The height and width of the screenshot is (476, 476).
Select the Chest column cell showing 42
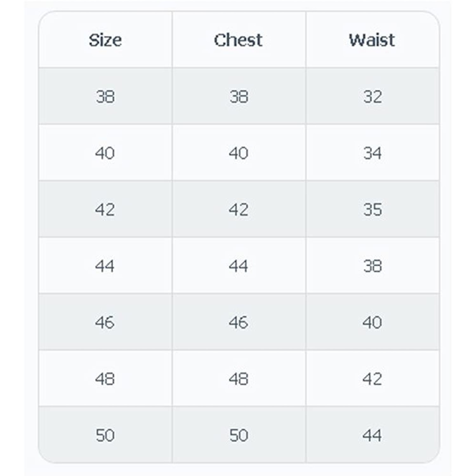pyautogui.click(x=239, y=209)
